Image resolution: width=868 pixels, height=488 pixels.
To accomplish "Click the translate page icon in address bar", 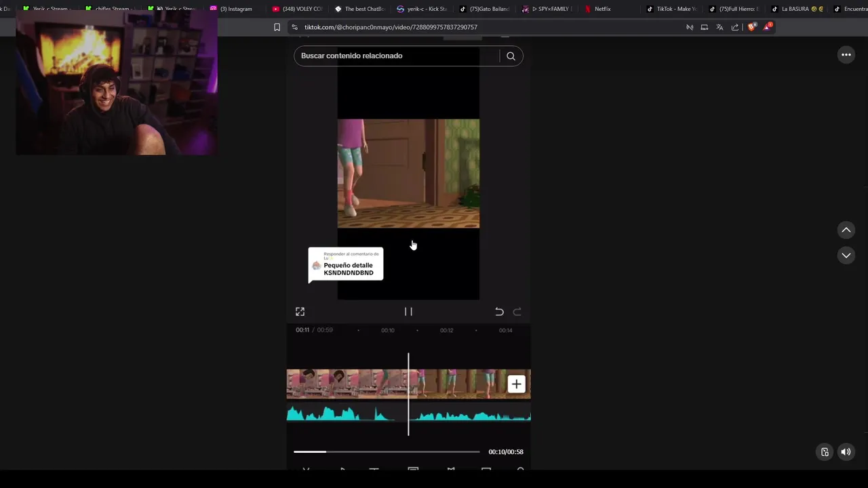I will 719,27.
